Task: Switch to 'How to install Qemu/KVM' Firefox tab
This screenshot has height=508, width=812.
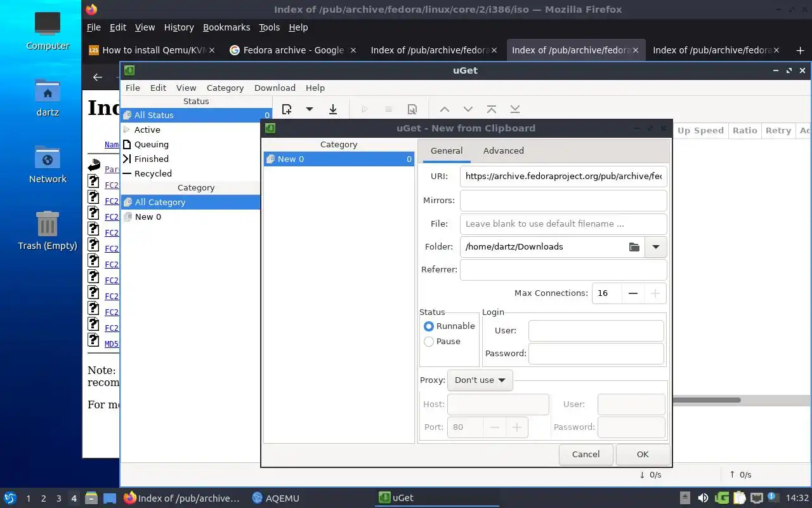Action: [152, 50]
